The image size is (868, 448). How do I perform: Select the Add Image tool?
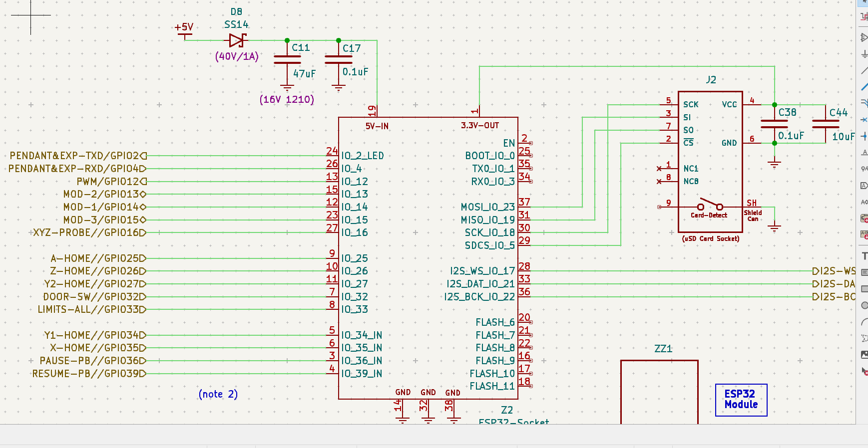[x=864, y=355]
